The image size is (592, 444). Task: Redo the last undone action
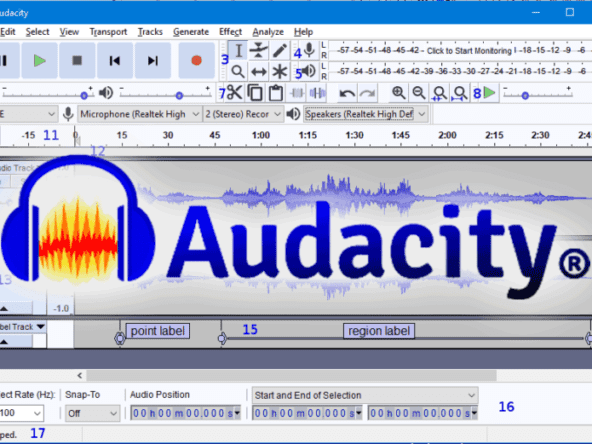tap(367, 93)
